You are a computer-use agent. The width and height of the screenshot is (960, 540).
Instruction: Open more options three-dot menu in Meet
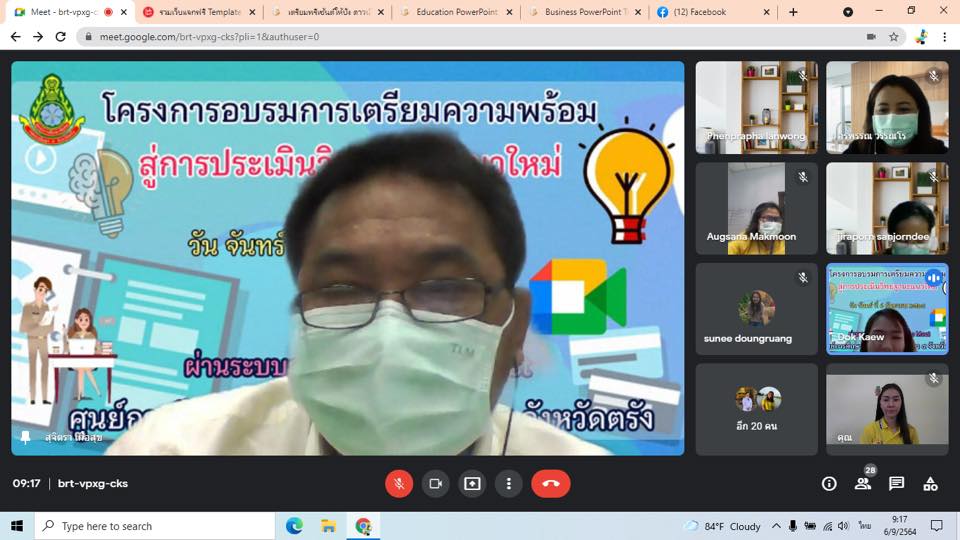coord(508,484)
